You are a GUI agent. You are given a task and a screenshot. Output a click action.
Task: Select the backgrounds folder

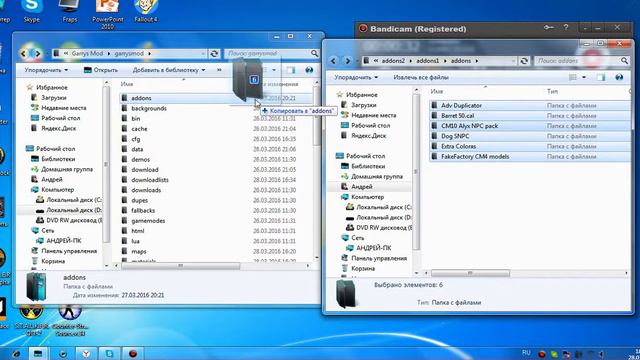tap(149, 109)
